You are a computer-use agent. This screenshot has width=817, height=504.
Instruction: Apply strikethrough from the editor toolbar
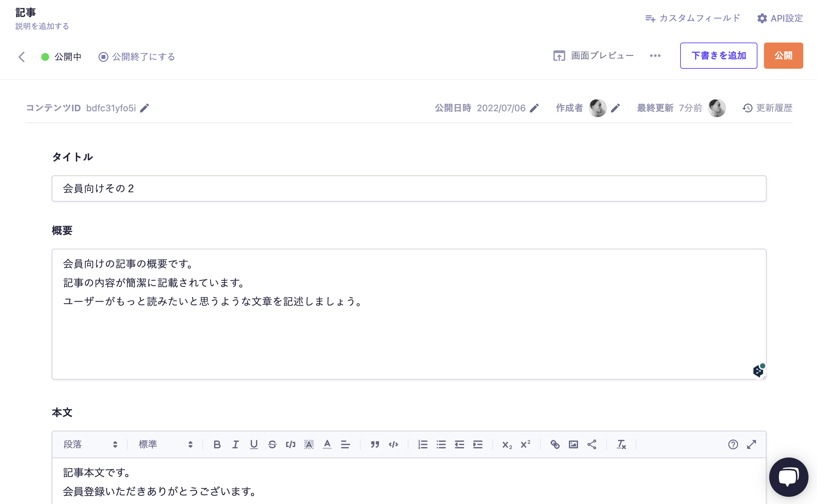pyautogui.click(x=272, y=444)
